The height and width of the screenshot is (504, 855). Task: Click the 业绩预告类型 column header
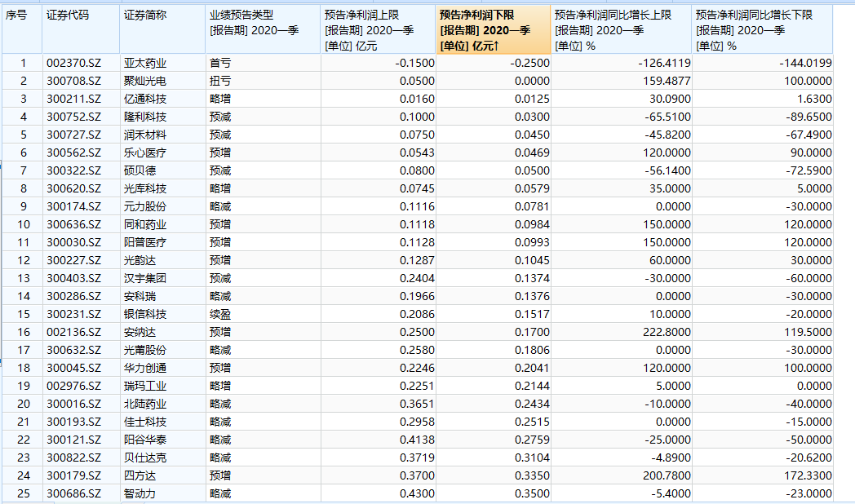click(x=263, y=30)
